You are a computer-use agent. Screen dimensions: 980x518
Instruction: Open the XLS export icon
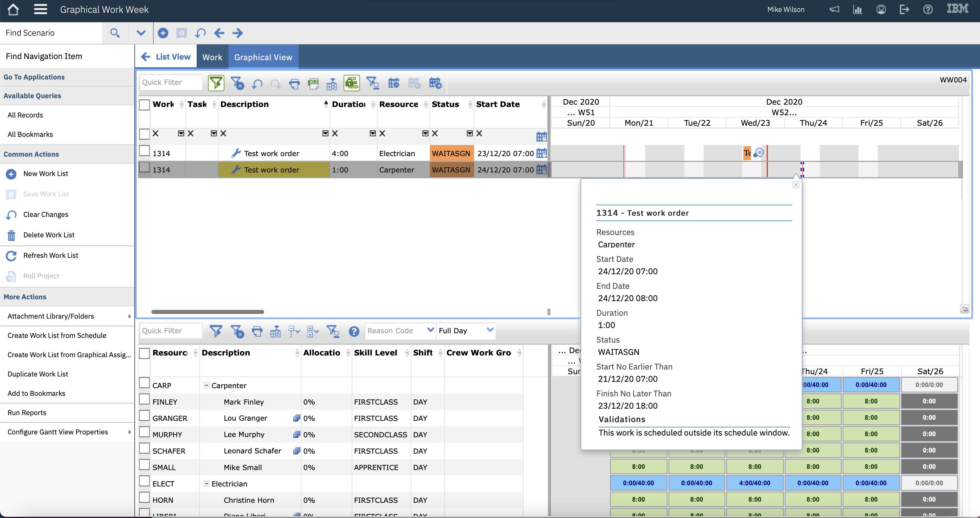pyautogui.click(x=313, y=83)
